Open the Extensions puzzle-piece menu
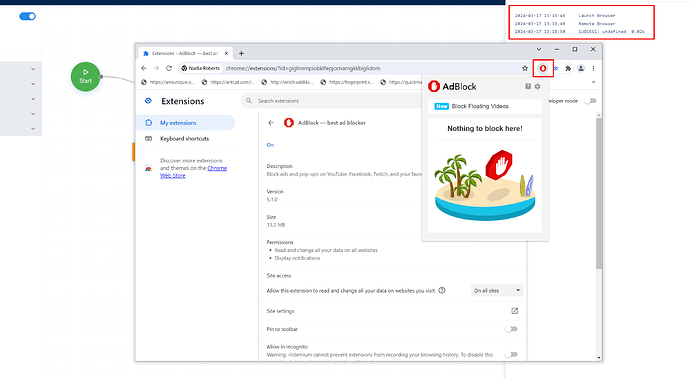This screenshot has width=690, height=378. (x=568, y=68)
